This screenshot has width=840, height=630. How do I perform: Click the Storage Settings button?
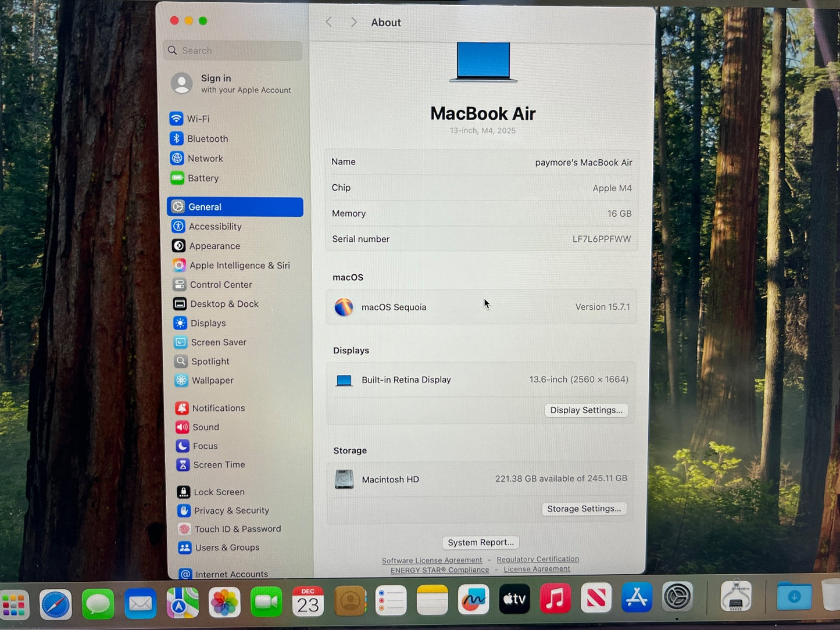click(584, 509)
